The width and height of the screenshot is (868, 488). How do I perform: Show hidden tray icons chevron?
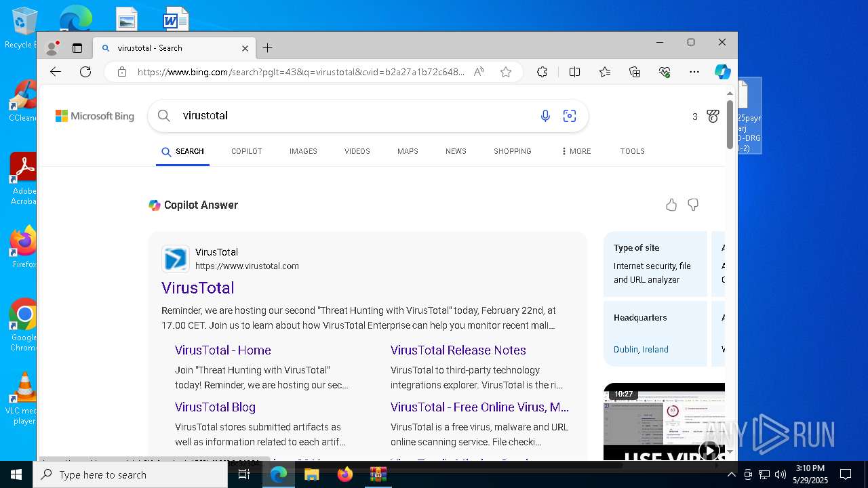731,474
